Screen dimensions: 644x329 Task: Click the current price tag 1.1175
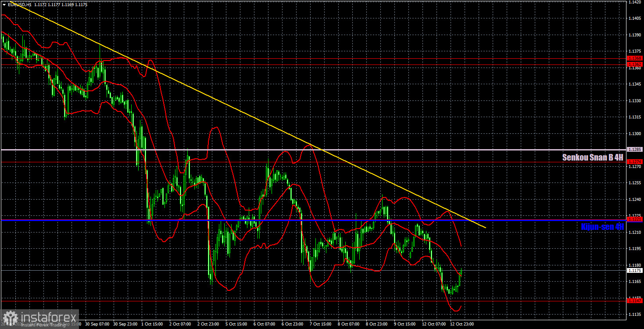(635, 271)
